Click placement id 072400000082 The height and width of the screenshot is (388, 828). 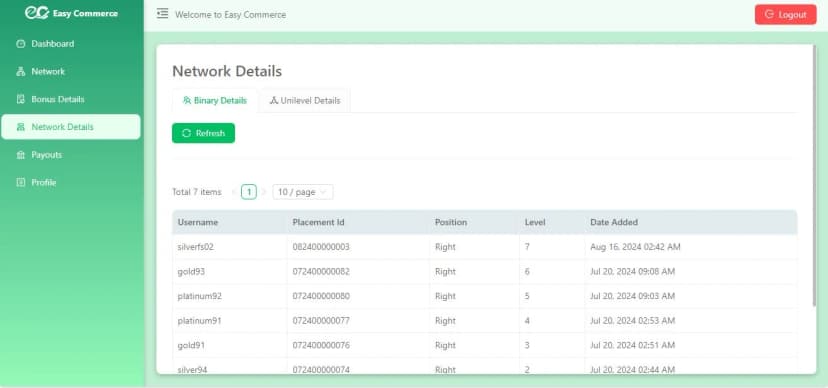pos(321,271)
